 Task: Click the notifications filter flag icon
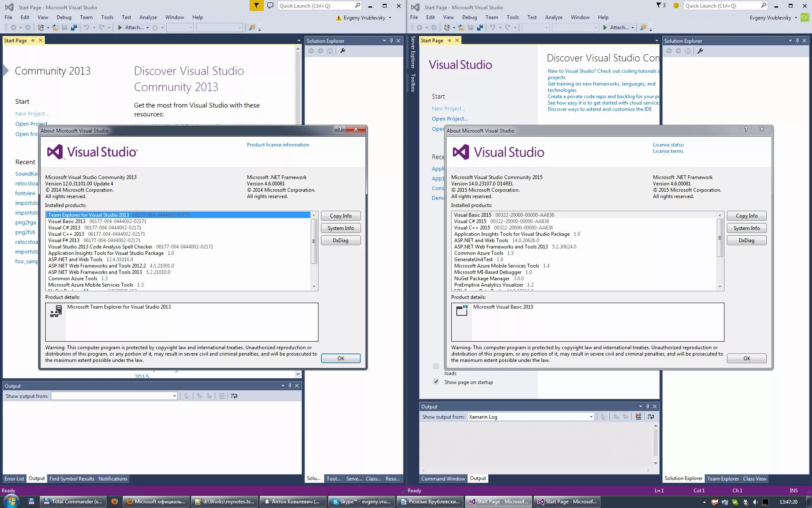click(256, 6)
